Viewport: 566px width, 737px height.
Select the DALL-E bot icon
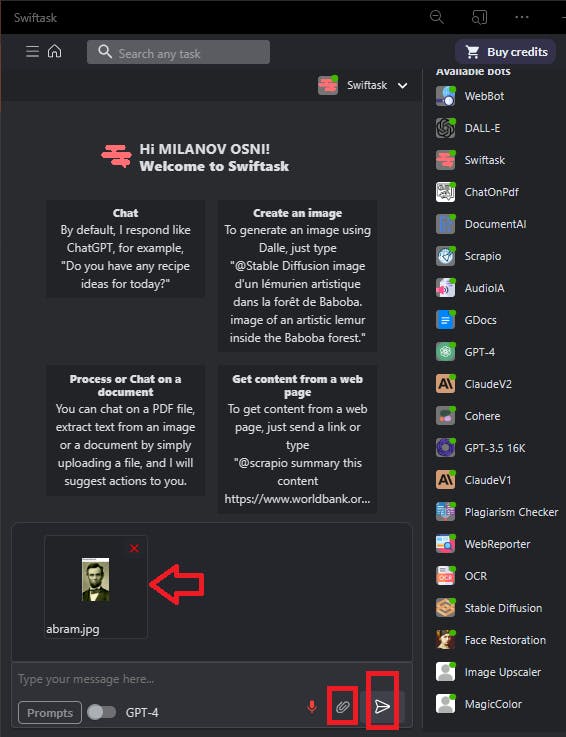point(445,128)
